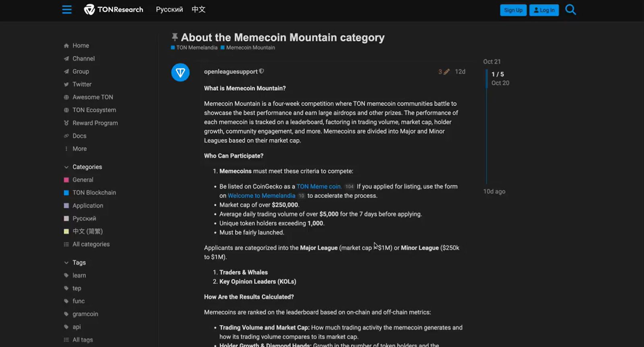Click the Awesome TON globe icon
Screen dimensions: 644x347
pos(66,97)
